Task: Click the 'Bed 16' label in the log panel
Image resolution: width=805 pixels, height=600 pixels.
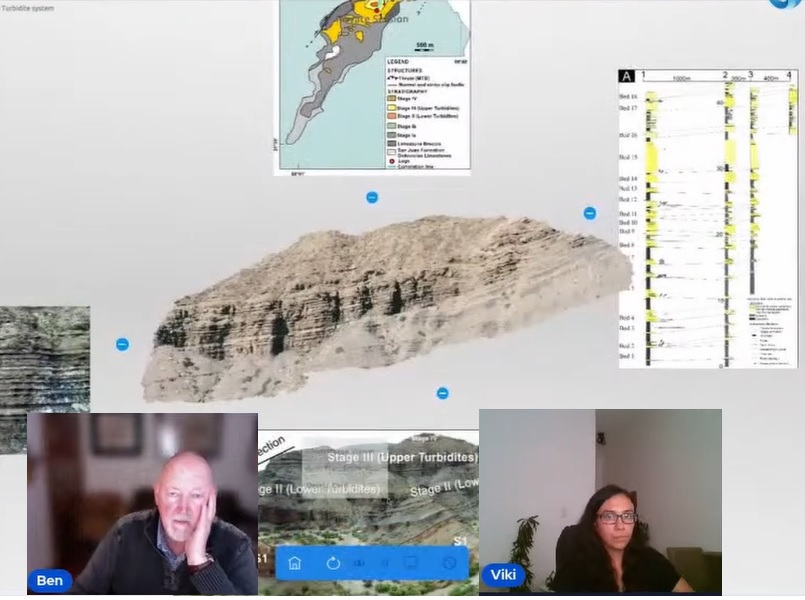Action: click(x=628, y=135)
